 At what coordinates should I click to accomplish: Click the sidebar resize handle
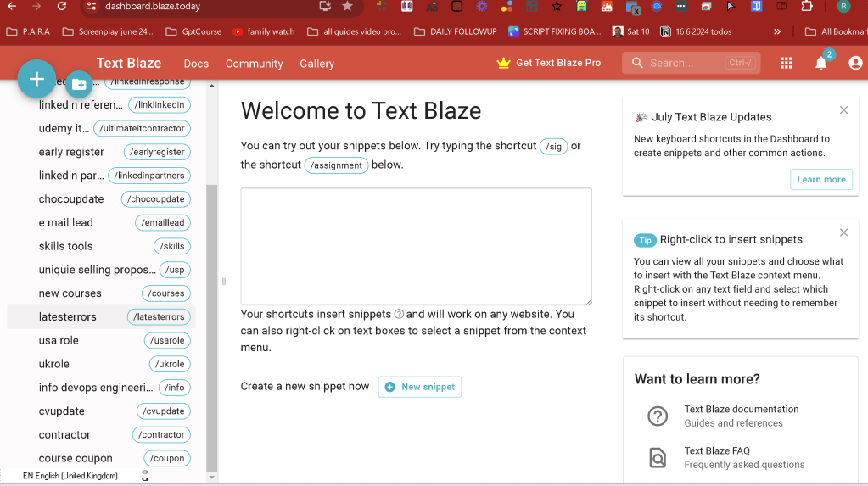coord(224,282)
